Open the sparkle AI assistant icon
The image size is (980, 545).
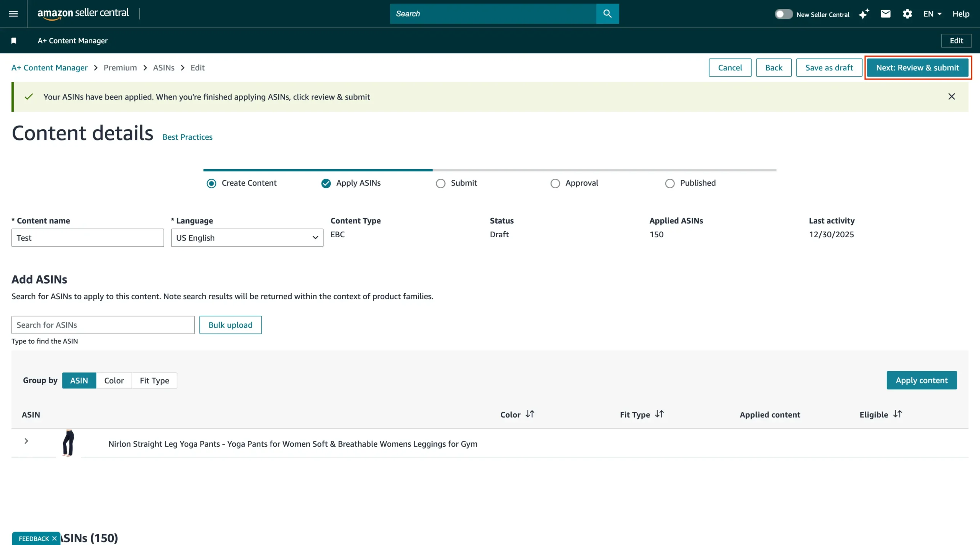(x=864, y=14)
